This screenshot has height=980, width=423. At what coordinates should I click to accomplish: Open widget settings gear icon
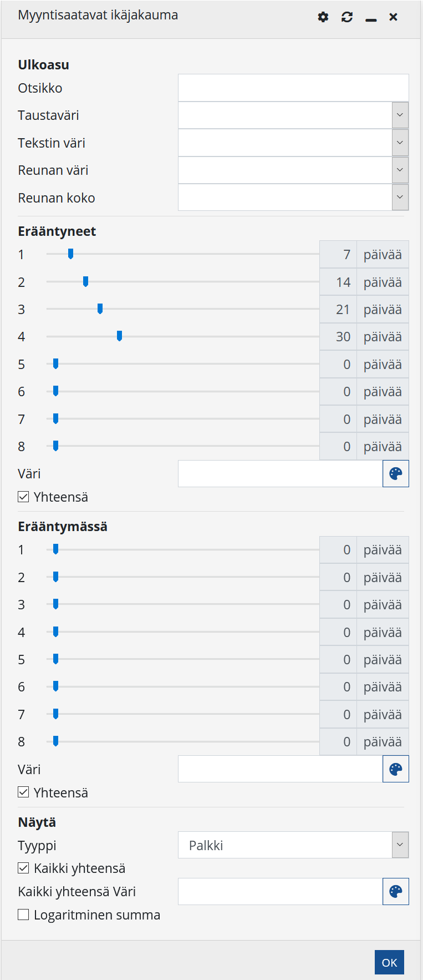tap(323, 17)
